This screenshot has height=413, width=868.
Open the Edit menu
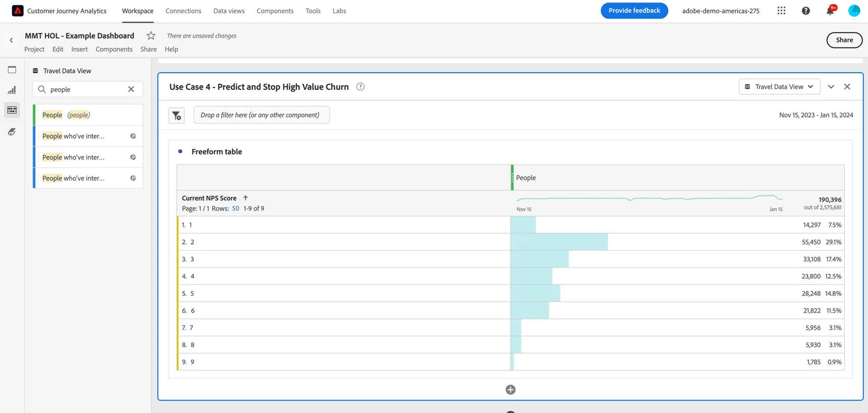58,49
